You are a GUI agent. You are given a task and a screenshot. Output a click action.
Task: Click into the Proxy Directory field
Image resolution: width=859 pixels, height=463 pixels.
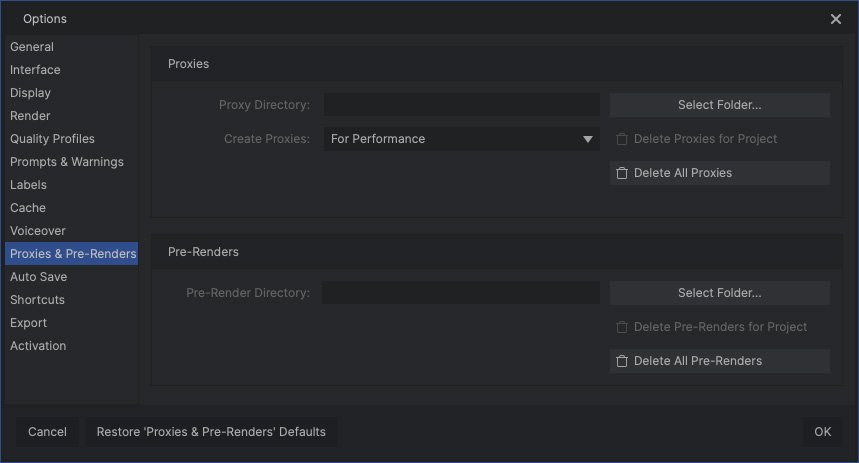tap(461, 105)
